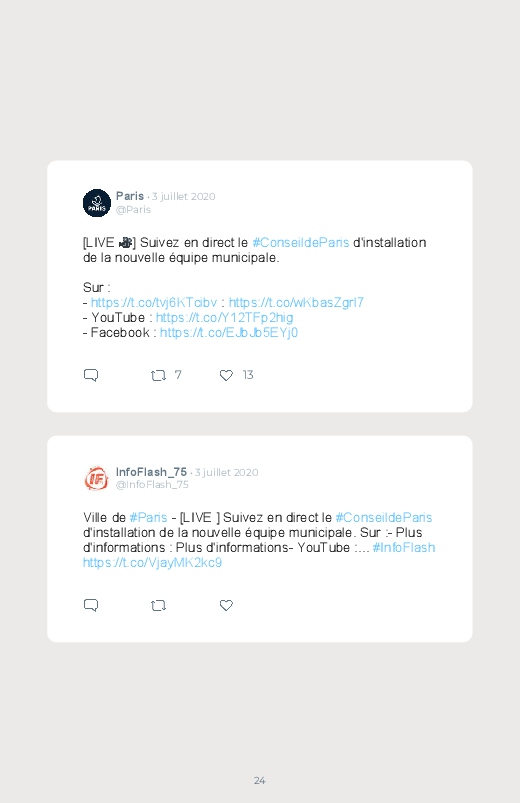Like the InfoFlash_75 tweet
Viewport: 520px width, 803px height.
pyautogui.click(x=226, y=605)
